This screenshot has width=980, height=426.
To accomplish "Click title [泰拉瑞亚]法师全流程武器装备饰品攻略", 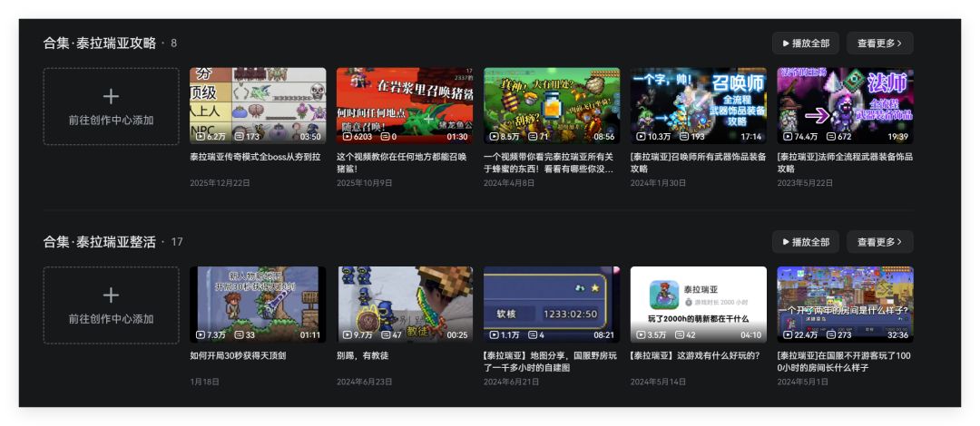I will click(845, 162).
